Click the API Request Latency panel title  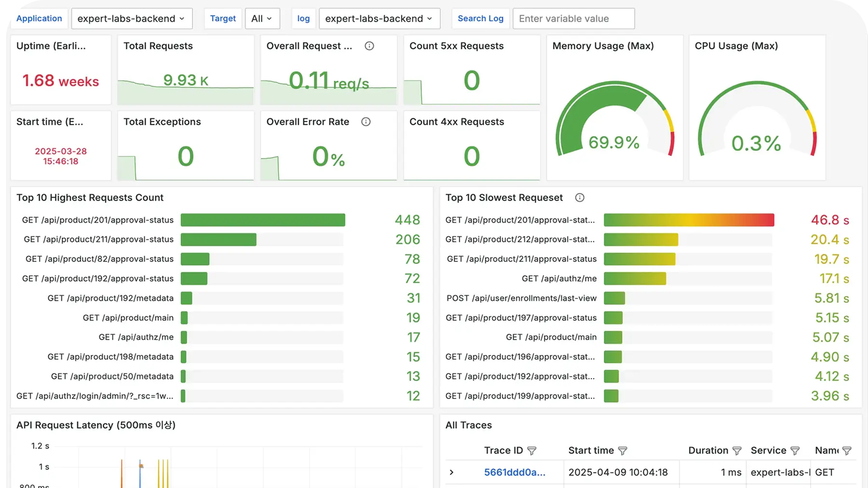click(x=96, y=425)
